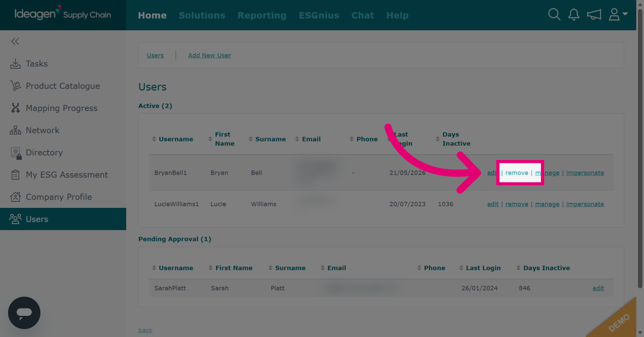The height and width of the screenshot is (337, 644).
Task: Sort Pending Approval by Phone
Action: tap(431, 268)
